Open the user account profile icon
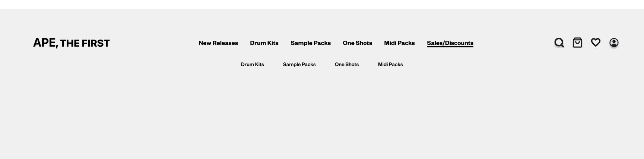Screen dimensions: 644x159 pos(614,43)
